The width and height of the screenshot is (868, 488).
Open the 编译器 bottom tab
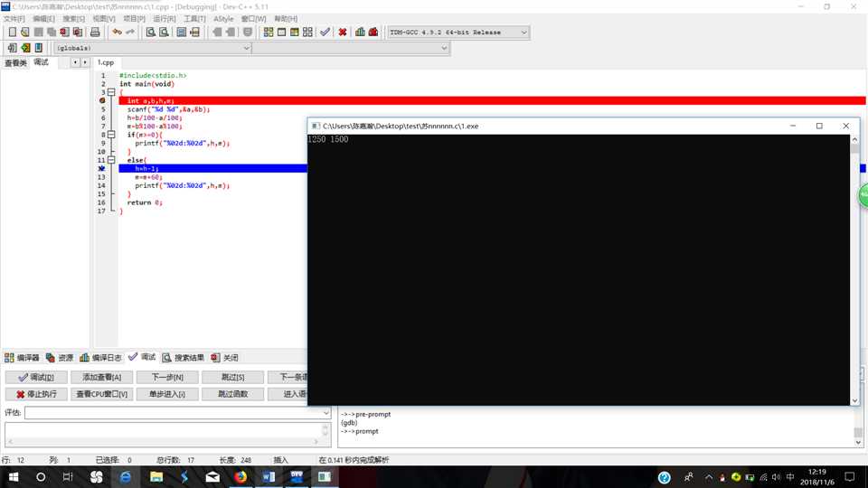(x=22, y=358)
